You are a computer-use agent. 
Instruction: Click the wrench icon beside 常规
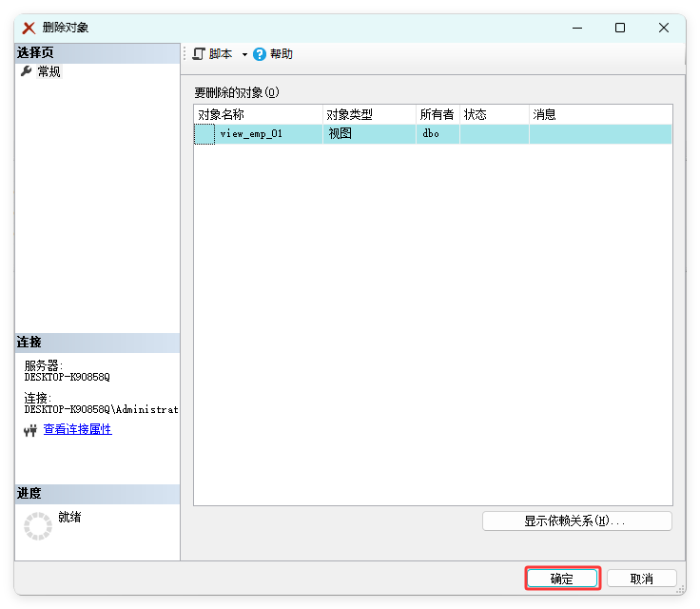(x=27, y=71)
